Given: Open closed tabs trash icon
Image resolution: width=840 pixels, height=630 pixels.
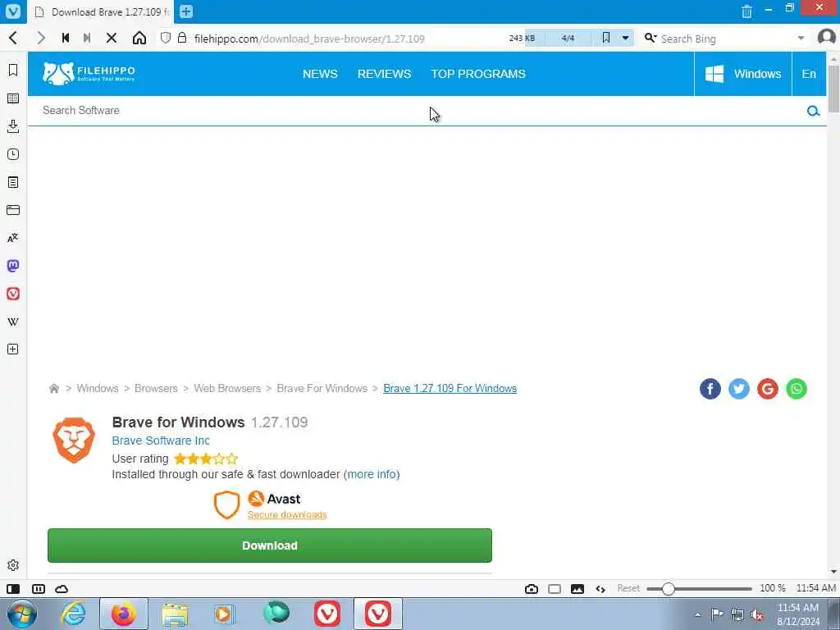Looking at the screenshot, I should click(746, 11).
